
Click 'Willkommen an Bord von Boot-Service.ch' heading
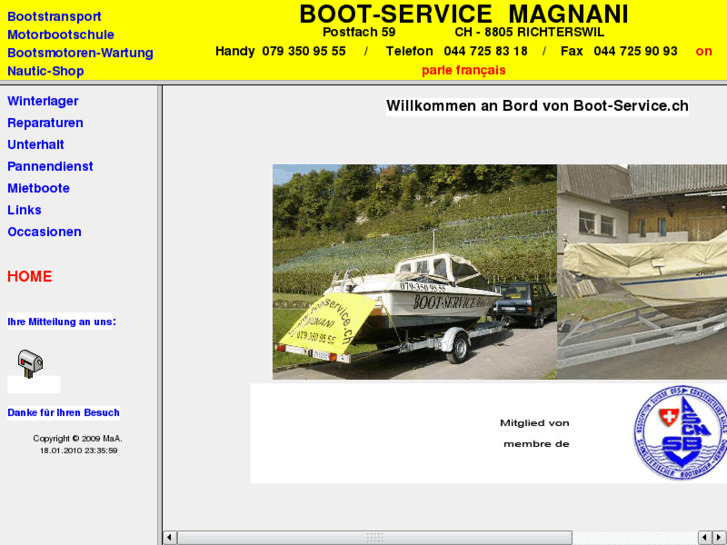[537, 106]
